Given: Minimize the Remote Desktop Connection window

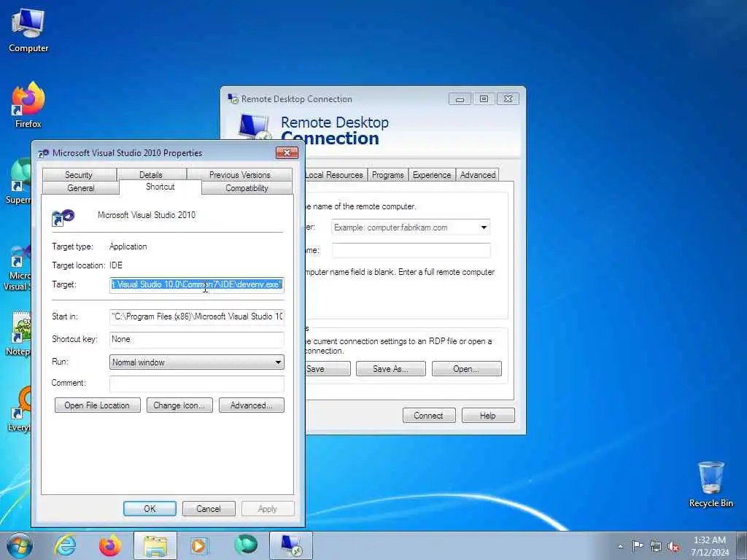Looking at the screenshot, I should [460, 99].
